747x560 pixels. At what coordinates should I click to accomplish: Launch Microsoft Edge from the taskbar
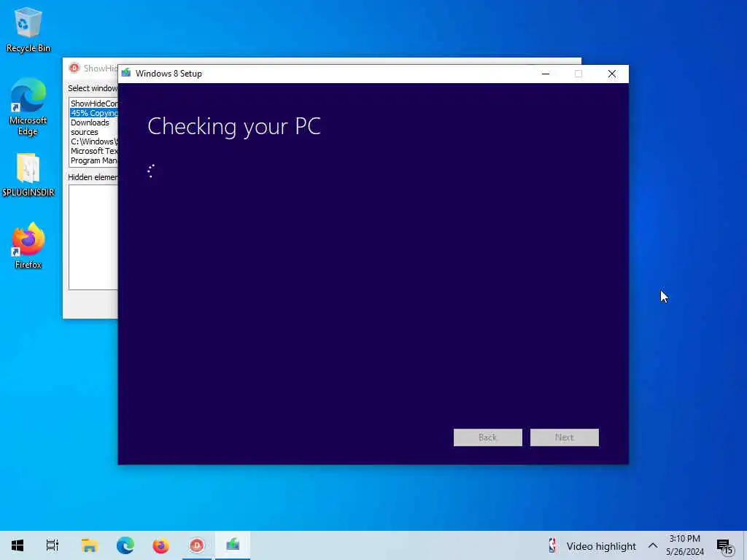pos(125,545)
